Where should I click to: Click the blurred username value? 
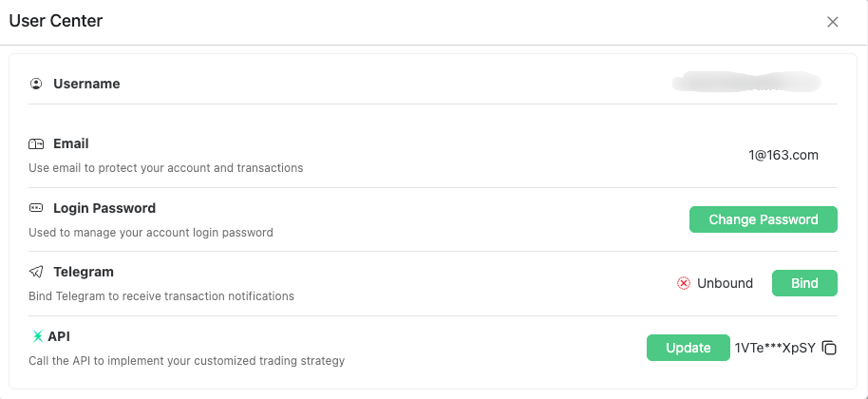(x=745, y=84)
